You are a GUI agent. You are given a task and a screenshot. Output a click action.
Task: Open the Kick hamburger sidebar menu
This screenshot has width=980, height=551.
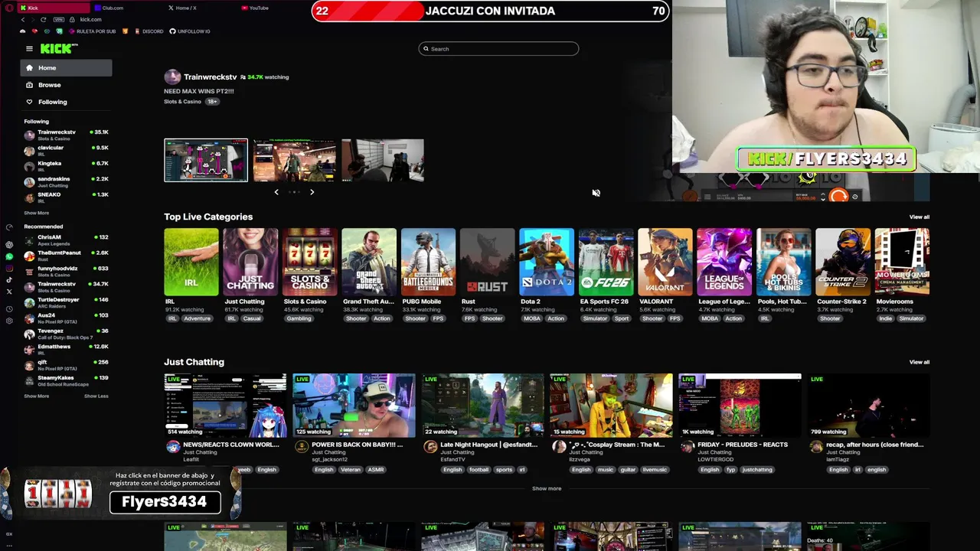[29, 48]
